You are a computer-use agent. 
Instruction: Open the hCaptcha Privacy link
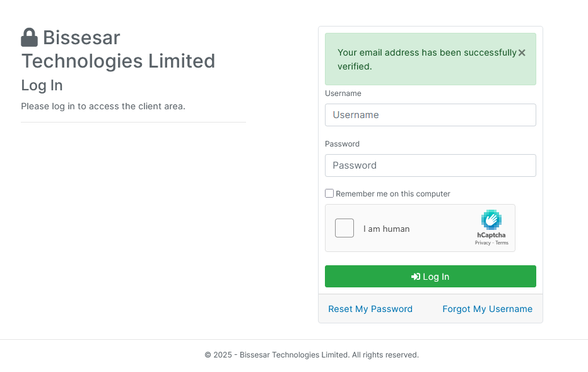point(483,243)
